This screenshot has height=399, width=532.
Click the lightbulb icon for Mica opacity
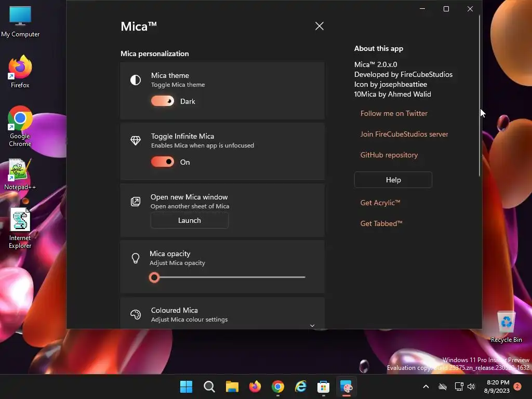136,258
